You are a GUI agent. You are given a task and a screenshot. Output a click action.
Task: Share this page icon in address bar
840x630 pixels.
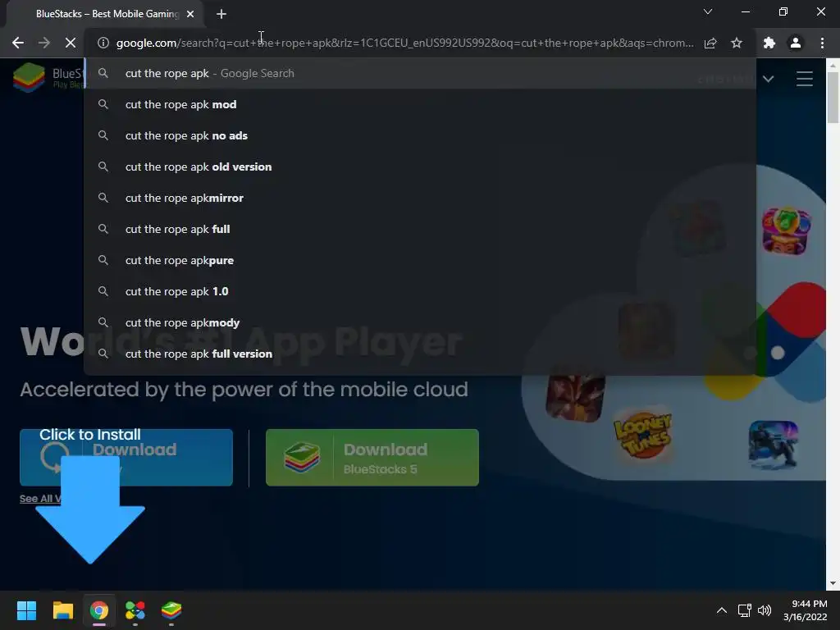coord(710,43)
